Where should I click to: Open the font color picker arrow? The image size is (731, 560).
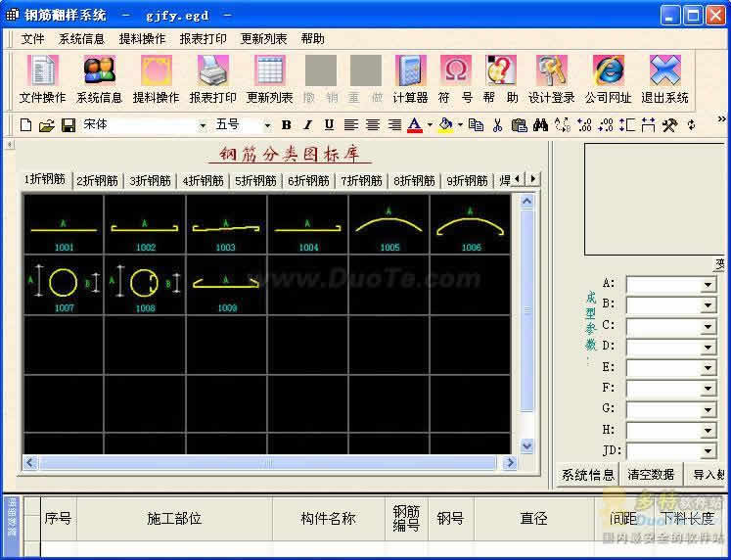tap(430, 125)
